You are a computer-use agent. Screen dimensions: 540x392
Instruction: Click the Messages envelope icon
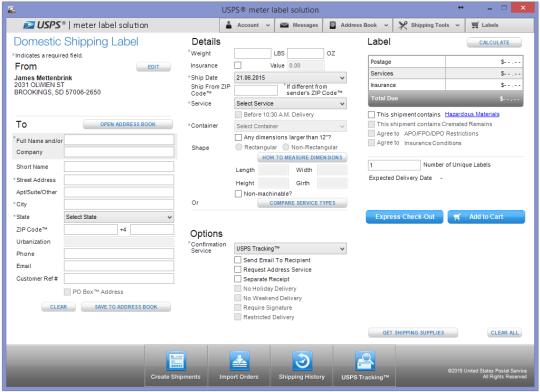pyautogui.click(x=284, y=25)
